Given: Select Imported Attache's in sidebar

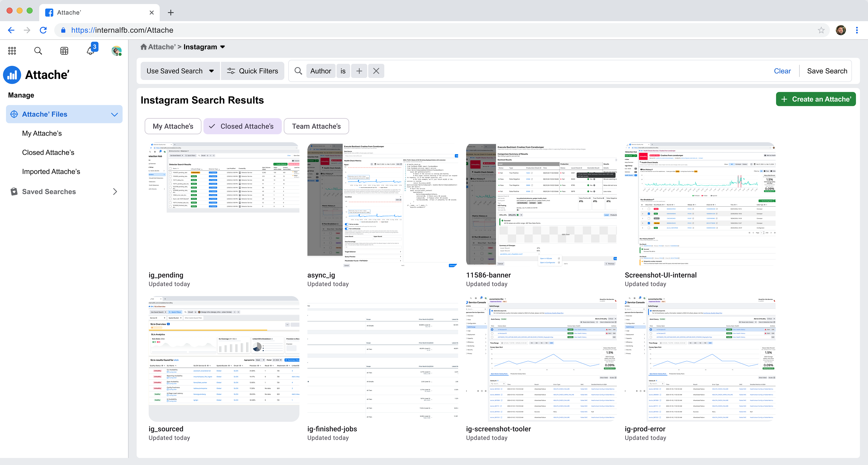Looking at the screenshot, I should click(51, 172).
